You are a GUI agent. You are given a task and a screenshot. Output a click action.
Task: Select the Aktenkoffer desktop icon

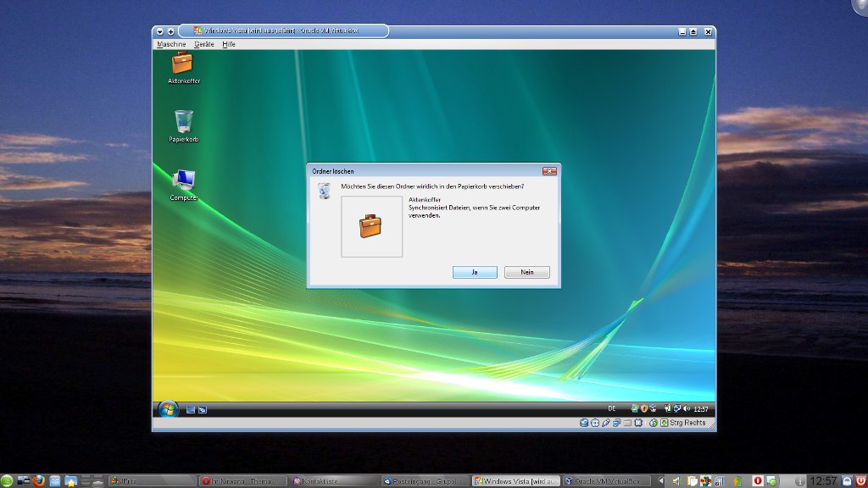tap(183, 68)
